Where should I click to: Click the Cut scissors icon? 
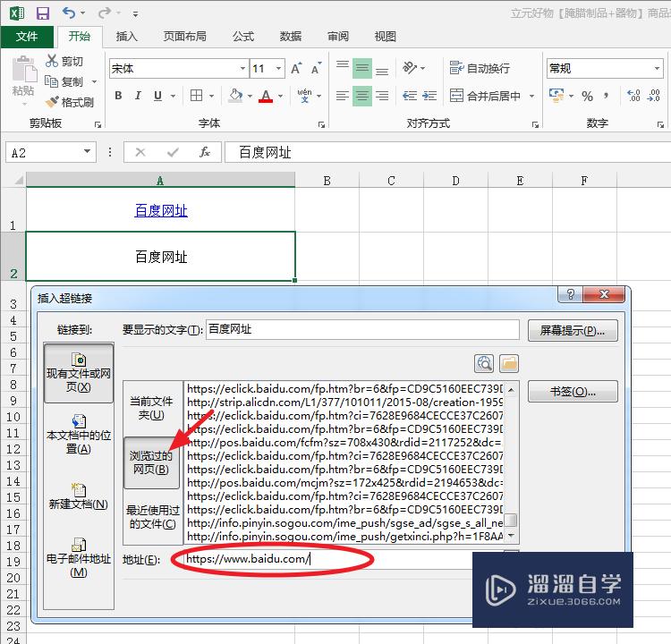(52, 61)
